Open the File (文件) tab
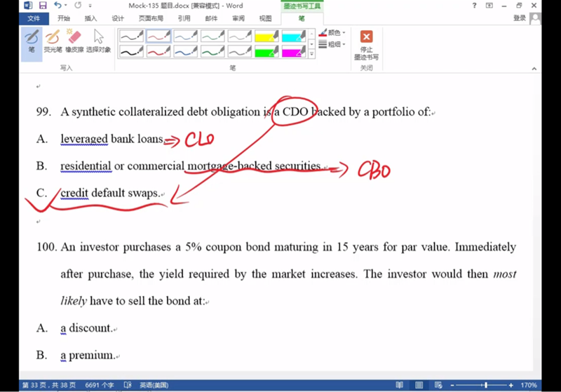The height and width of the screenshot is (392, 561). click(32, 18)
